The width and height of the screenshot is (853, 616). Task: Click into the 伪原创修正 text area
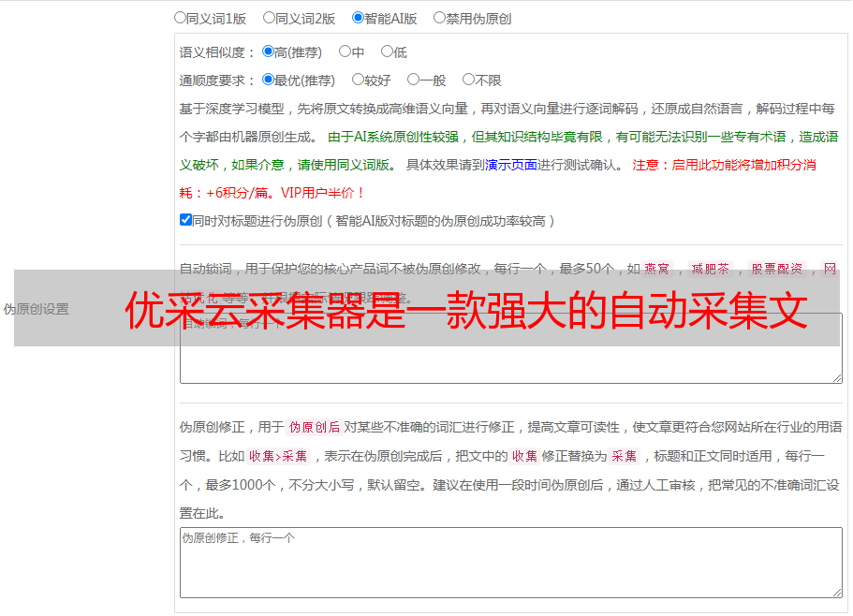coord(511,563)
